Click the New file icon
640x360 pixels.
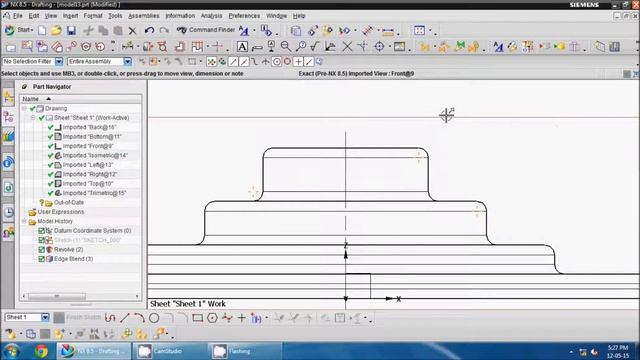tap(42, 30)
